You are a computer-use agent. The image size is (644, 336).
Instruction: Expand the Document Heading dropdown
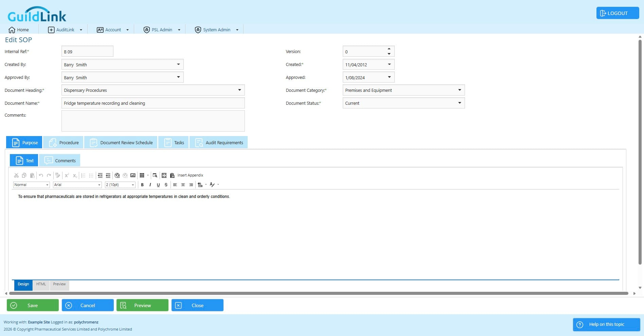click(239, 90)
